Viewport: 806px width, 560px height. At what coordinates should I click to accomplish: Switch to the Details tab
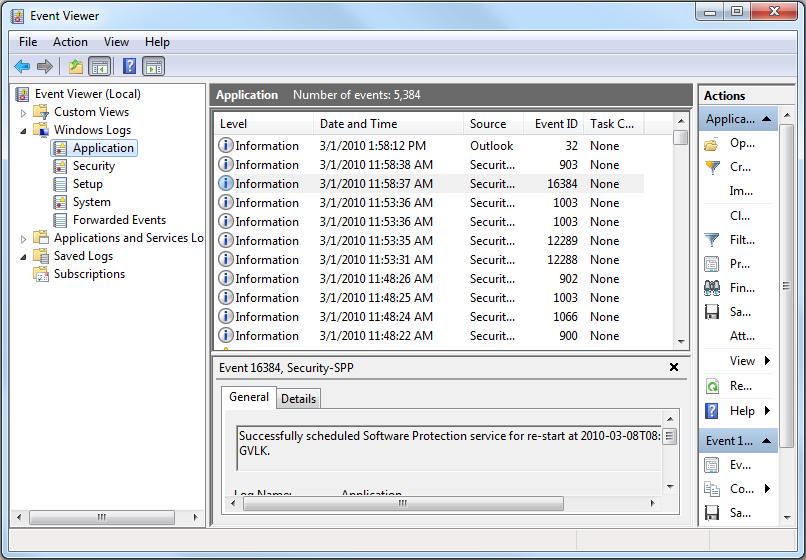click(x=298, y=399)
